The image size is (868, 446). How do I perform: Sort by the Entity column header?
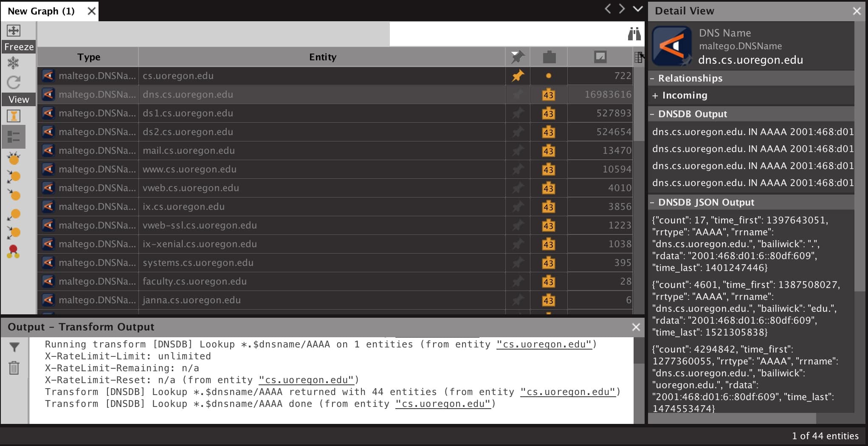pos(322,57)
